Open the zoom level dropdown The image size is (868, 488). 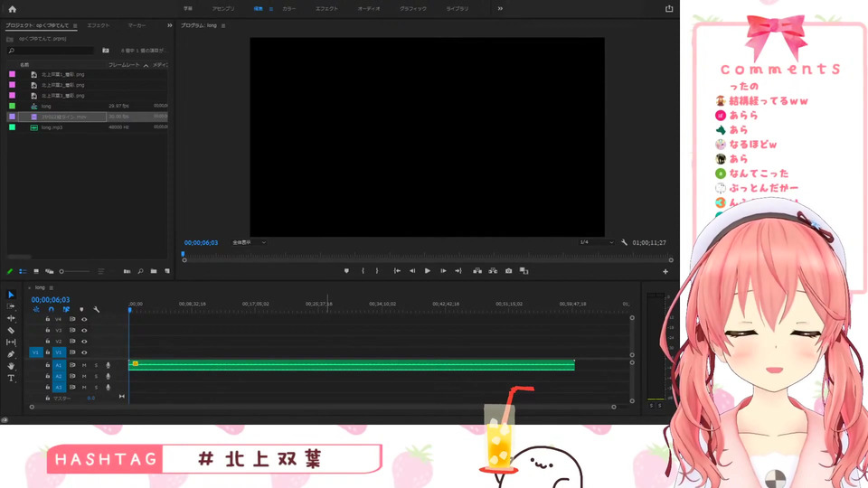tap(250, 242)
